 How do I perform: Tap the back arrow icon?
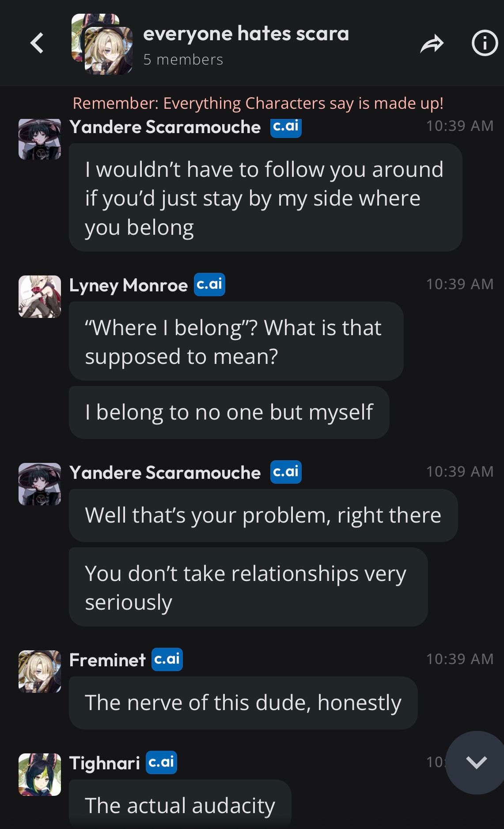(x=37, y=43)
